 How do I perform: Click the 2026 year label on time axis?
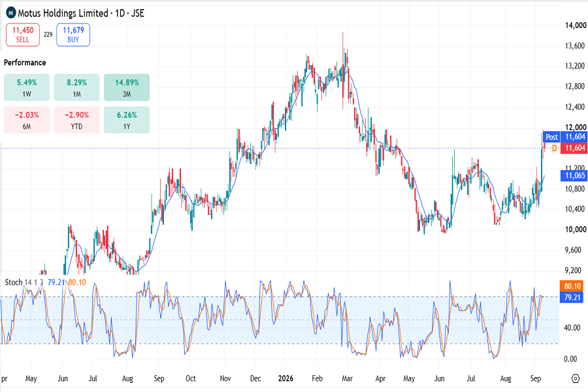click(x=286, y=378)
